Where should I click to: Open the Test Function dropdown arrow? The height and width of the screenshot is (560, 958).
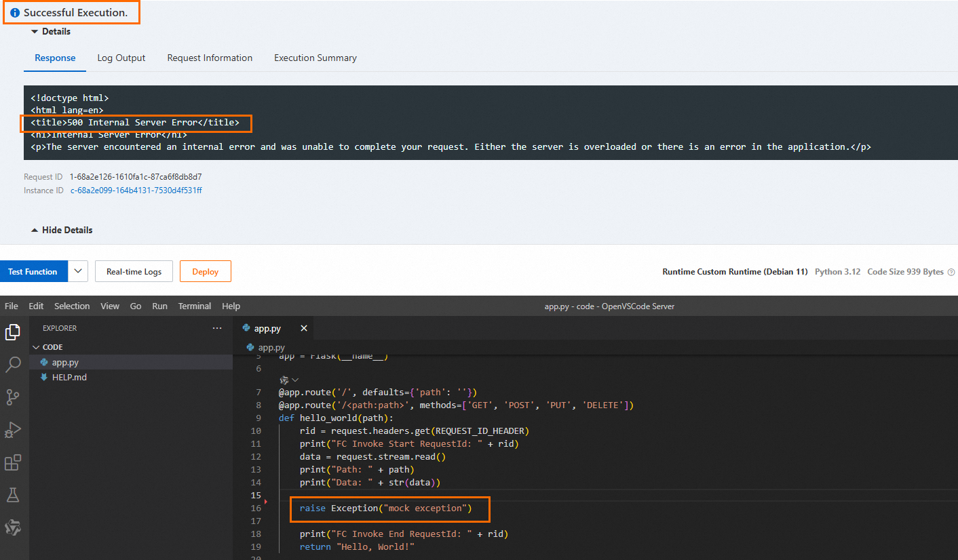[78, 271]
